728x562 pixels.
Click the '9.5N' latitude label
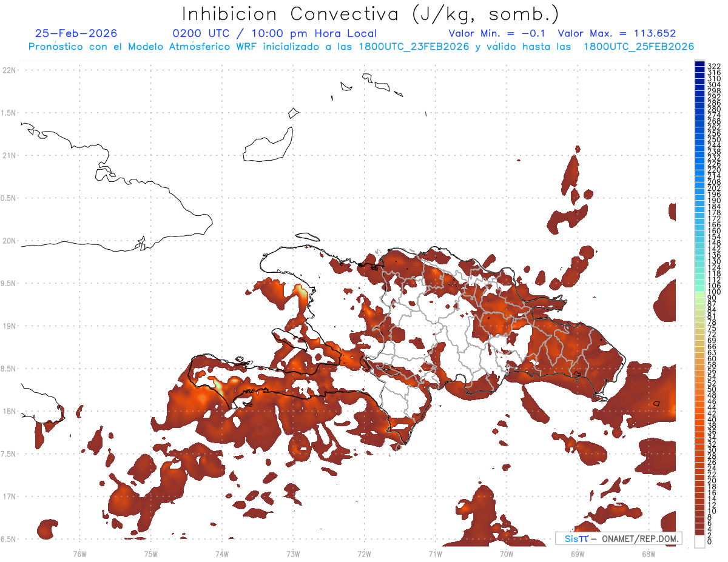pos(9,283)
